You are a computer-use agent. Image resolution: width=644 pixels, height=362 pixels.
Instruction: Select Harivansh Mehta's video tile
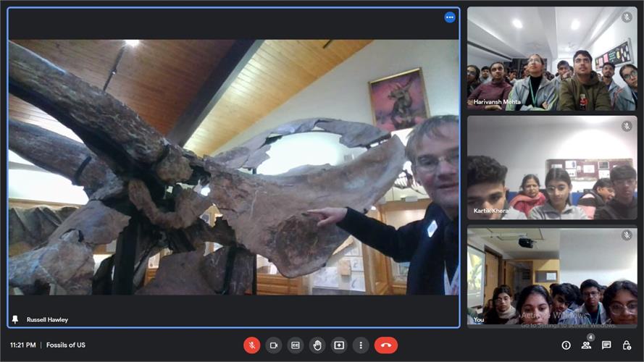552,59
